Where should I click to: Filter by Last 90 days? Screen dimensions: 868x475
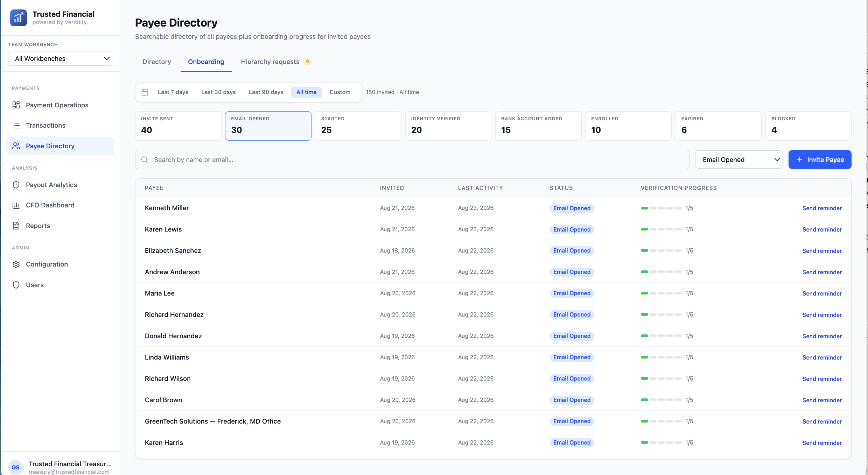click(x=266, y=92)
